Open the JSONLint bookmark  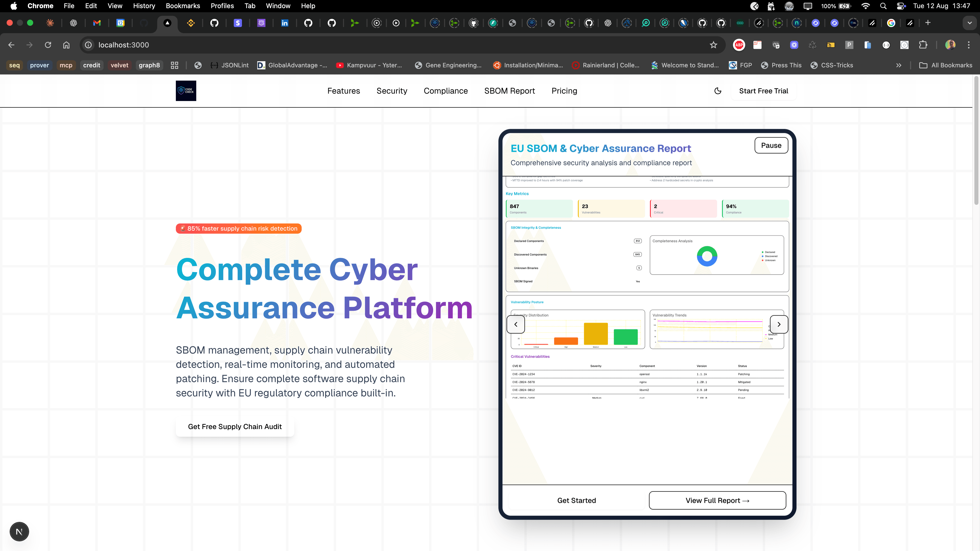(229, 65)
